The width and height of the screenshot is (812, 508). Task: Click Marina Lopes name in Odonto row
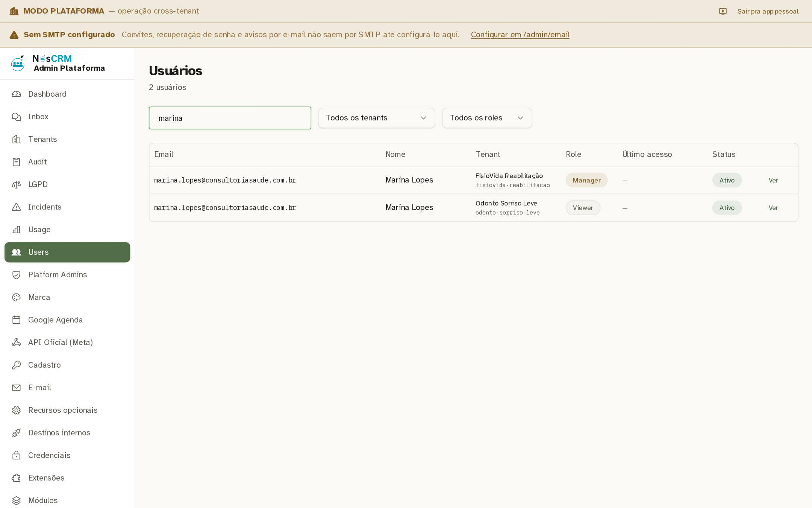409,207
